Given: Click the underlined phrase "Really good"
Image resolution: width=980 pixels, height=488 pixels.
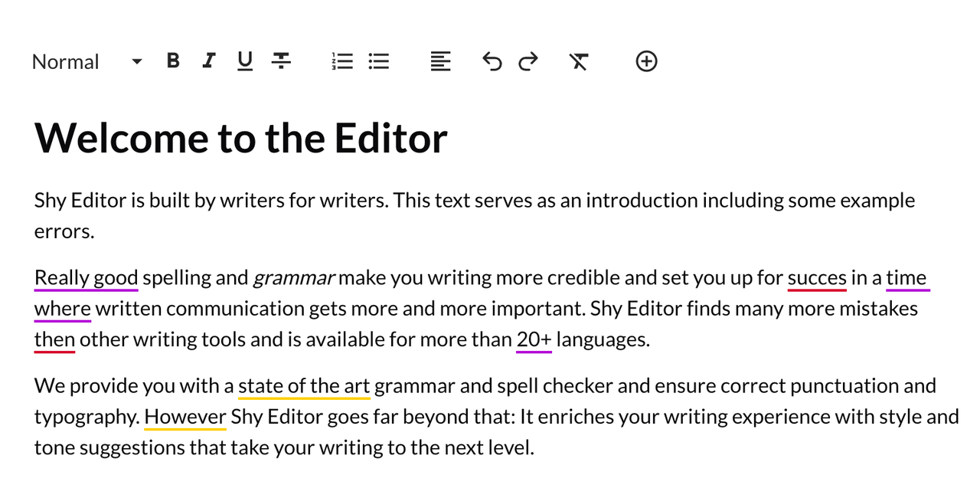Looking at the screenshot, I should pyautogui.click(x=86, y=277).
